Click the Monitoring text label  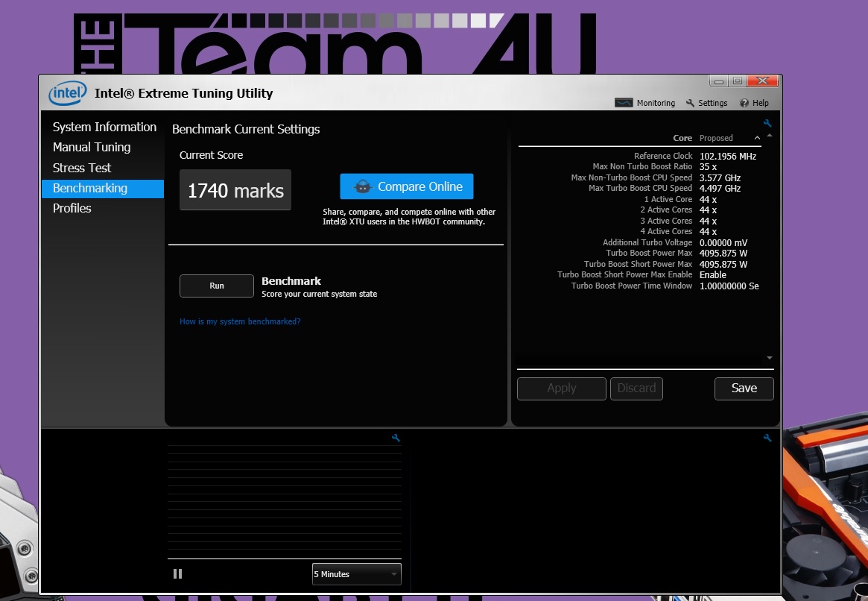pos(656,103)
